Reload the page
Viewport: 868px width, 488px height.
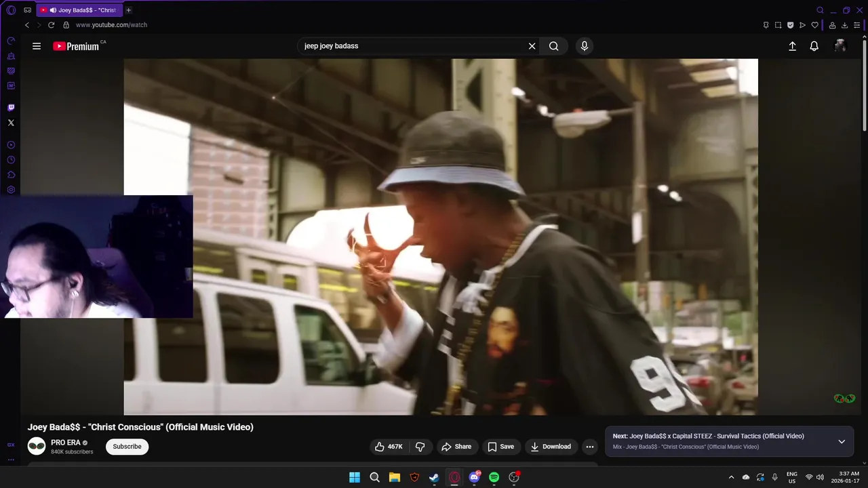[x=51, y=25]
